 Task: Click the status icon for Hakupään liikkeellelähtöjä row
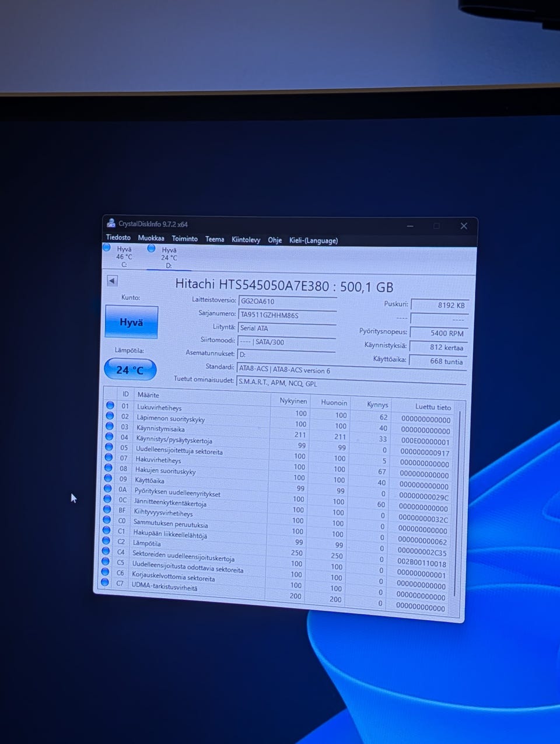106,530
